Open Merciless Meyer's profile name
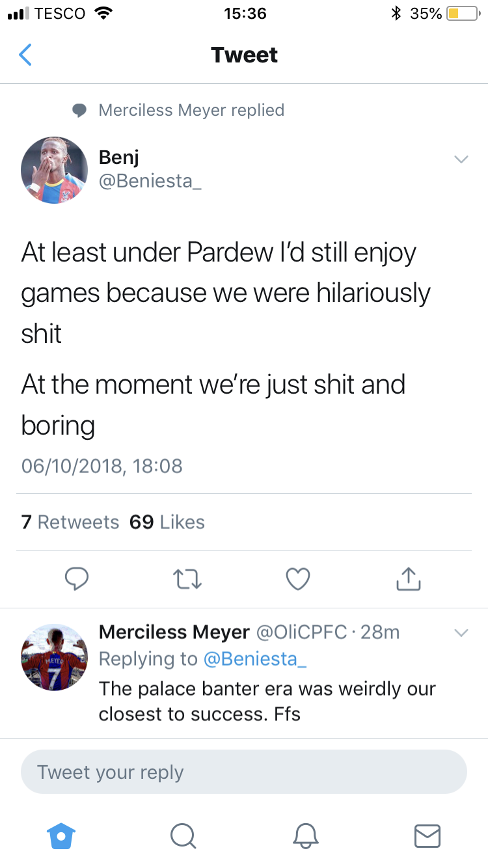The width and height of the screenshot is (488, 868). [x=174, y=632]
